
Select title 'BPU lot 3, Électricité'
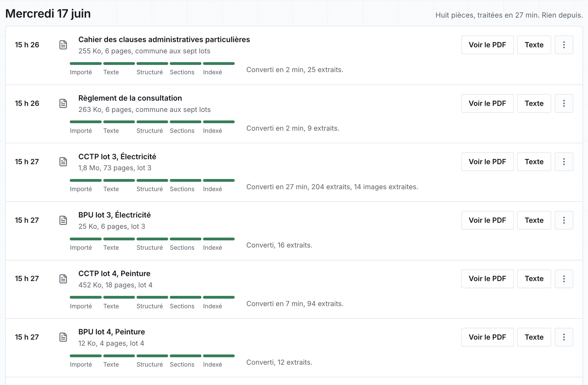coord(114,215)
